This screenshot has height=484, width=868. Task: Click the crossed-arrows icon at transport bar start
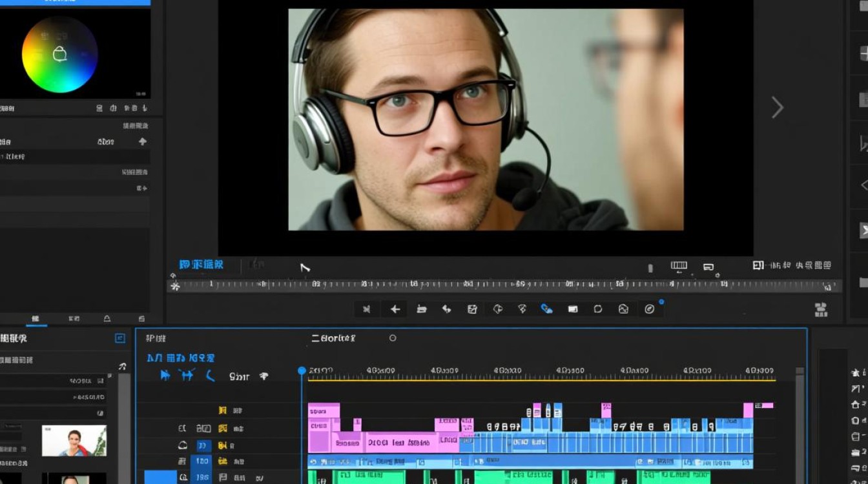(367, 309)
